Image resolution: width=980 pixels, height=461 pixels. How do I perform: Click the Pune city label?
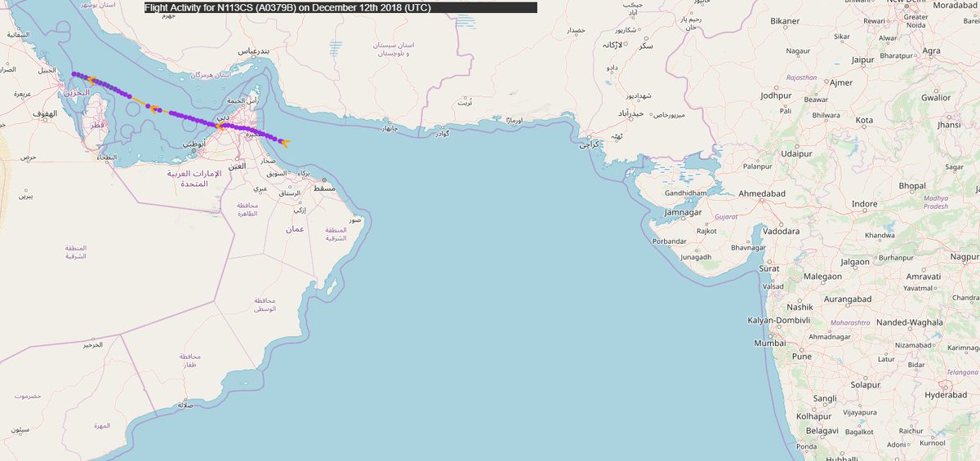point(802,357)
